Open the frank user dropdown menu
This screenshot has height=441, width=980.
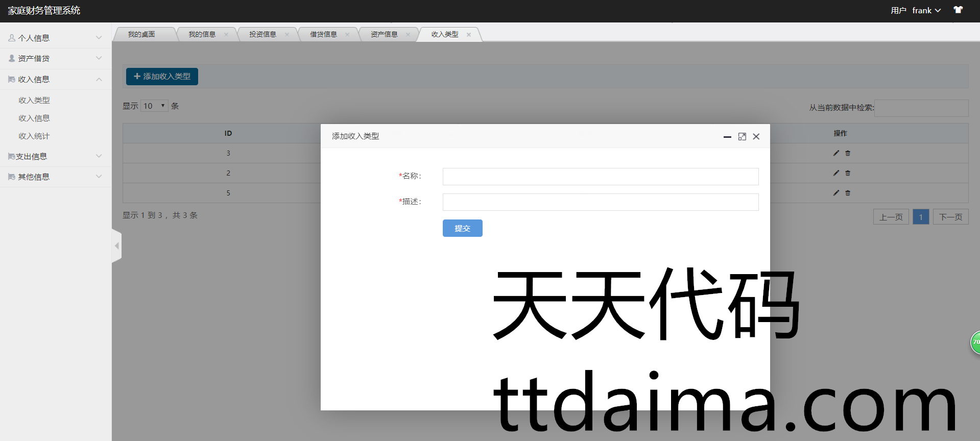click(926, 11)
